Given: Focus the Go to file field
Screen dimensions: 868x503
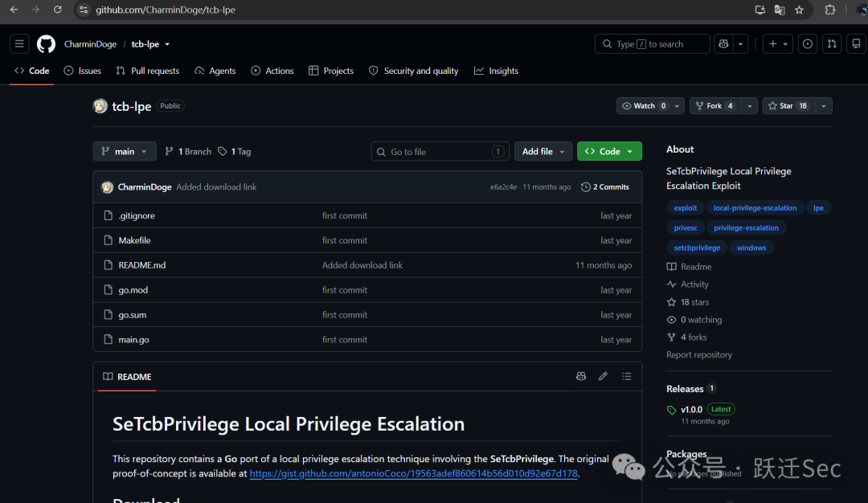Looking at the screenshot, I should click(x=440, y=151).
